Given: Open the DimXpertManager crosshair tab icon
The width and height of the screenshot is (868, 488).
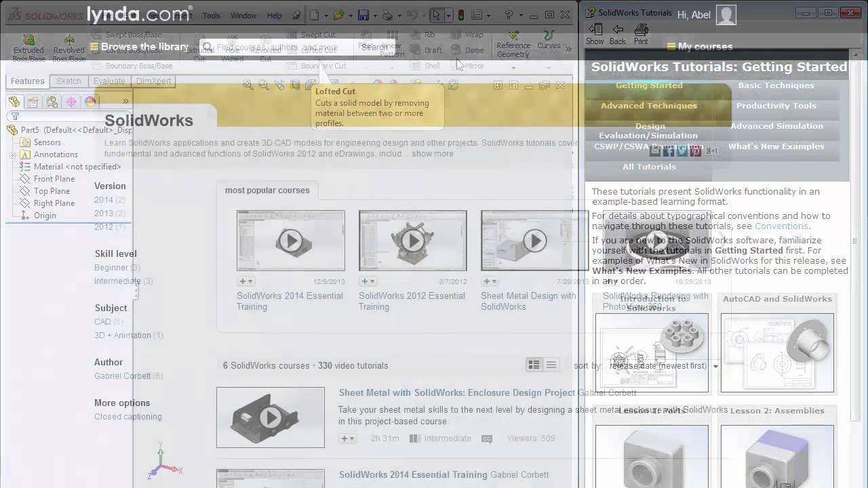Looking at the screenshot, I should [71, 102].
